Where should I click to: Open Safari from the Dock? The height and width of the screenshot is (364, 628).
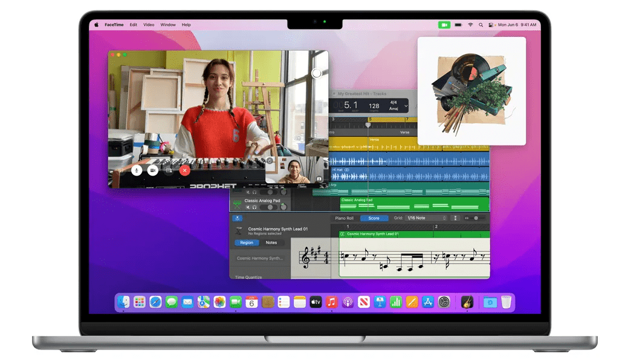pos(155,302)
